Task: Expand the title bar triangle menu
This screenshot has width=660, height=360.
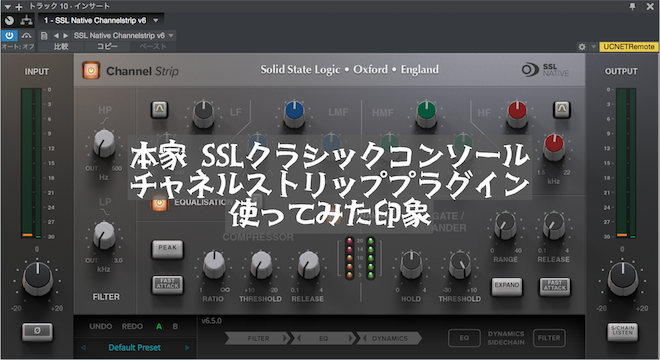Action: (7, 7)
